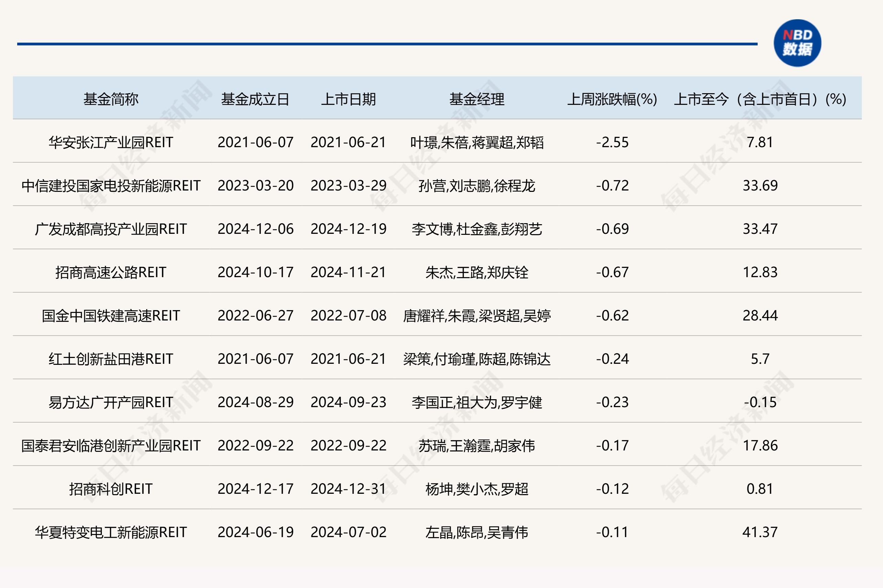The height and width of the screenshot is (588, 883).
Task: Click managers 杨坤,樊小杰,罗超
Action: [x=477, y=489]
